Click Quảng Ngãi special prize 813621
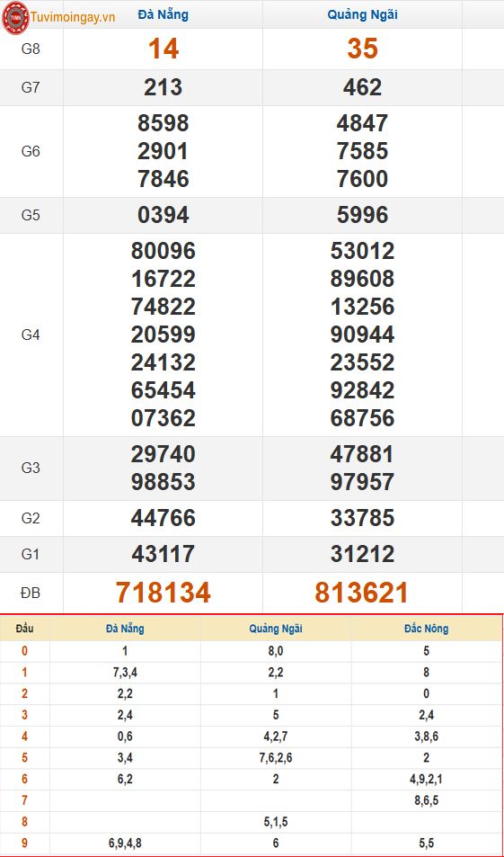This screenshot has width=504, height=857. tap(361, 593)
